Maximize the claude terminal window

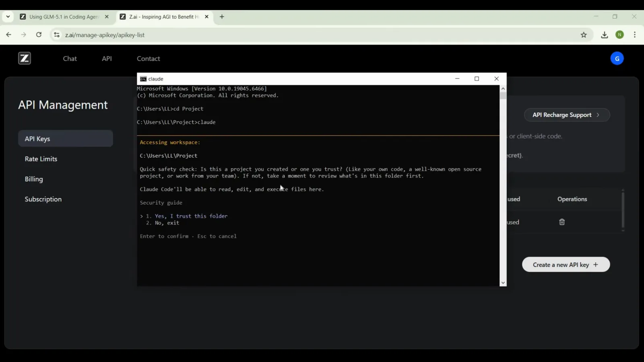pyautogui.click(x=477, y=79)
